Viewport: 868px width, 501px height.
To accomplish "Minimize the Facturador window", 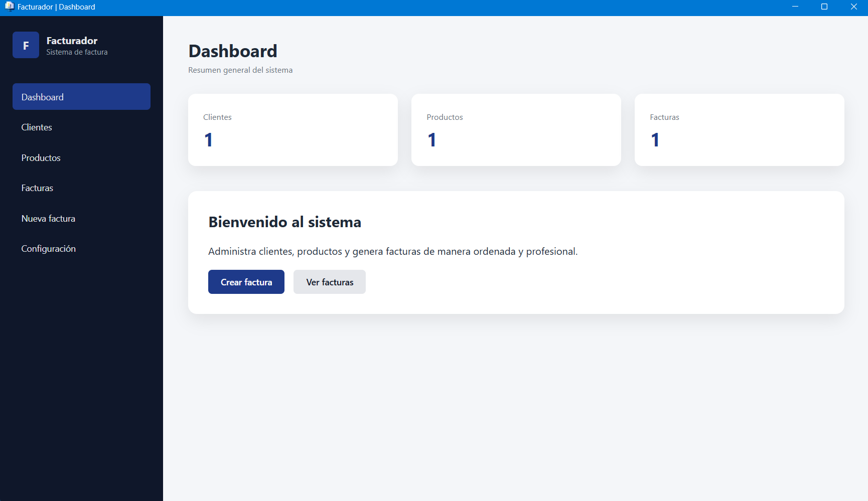I will point(795,7).
